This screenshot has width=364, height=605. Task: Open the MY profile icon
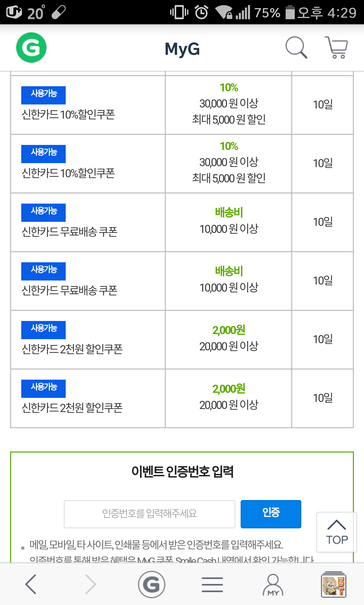(x=273, y=584)
